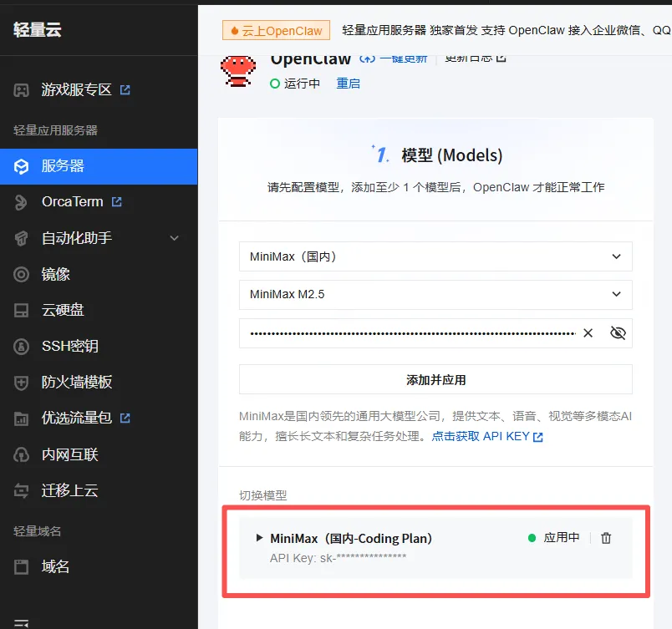
Task: Click the masked API Key: sk- text
Action: [339, 558]
